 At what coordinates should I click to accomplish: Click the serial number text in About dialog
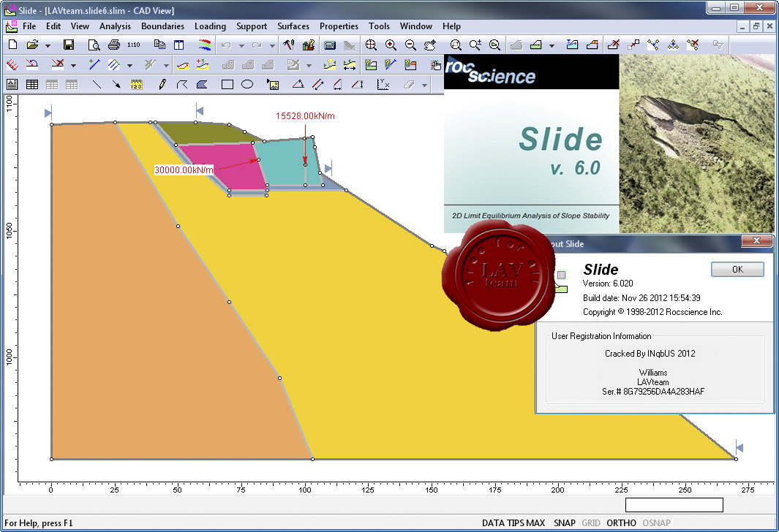652,392
